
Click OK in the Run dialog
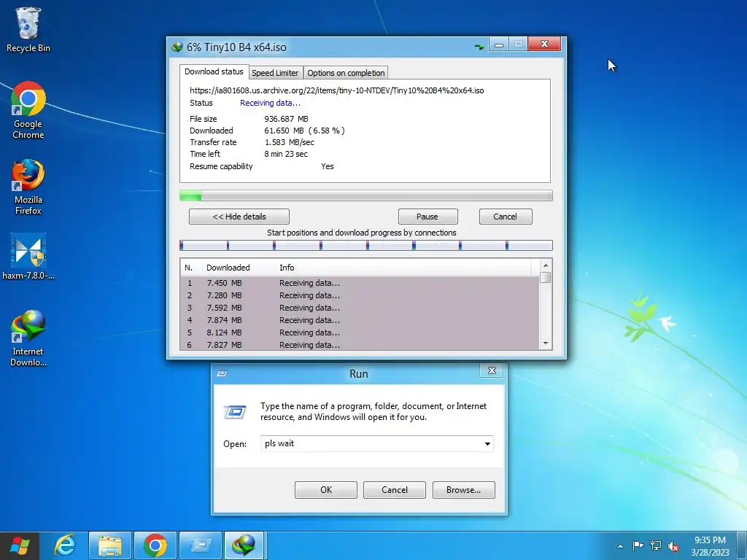[x=326, y=490]
